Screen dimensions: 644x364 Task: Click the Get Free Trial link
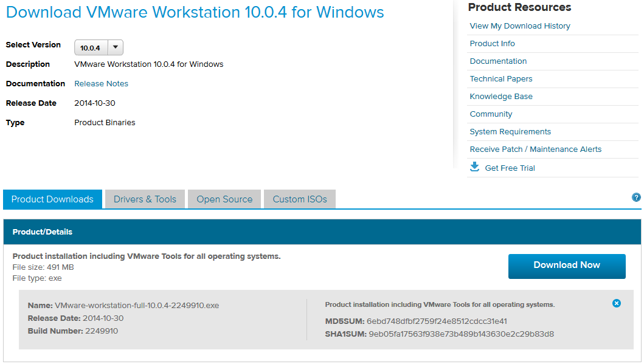[510, 168]
